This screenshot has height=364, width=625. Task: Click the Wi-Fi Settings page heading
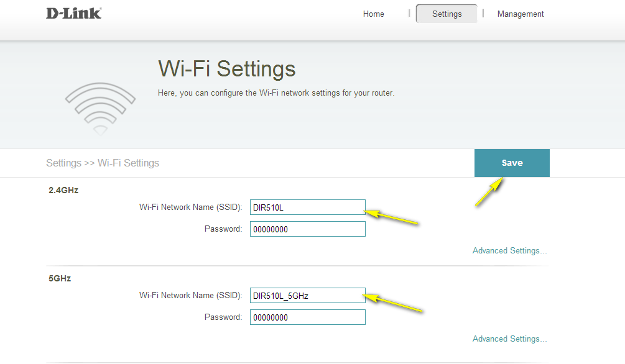tap(227, 68)
